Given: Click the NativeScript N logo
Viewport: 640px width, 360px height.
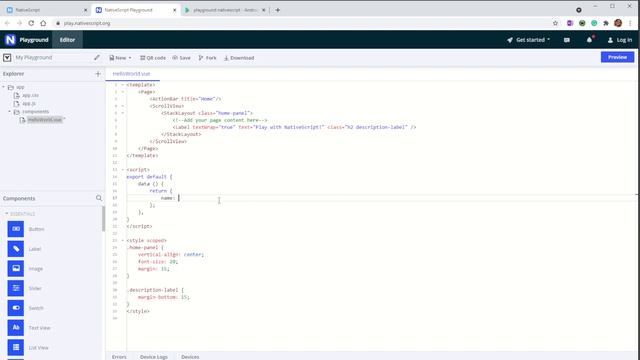Looking at the screenshot, I should [x=10, y=40].
